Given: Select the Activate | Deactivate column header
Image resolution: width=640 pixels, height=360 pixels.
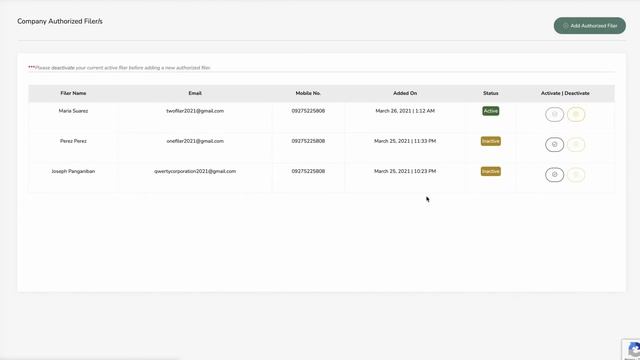Looking at the screenshot, I should pos(565,93).
